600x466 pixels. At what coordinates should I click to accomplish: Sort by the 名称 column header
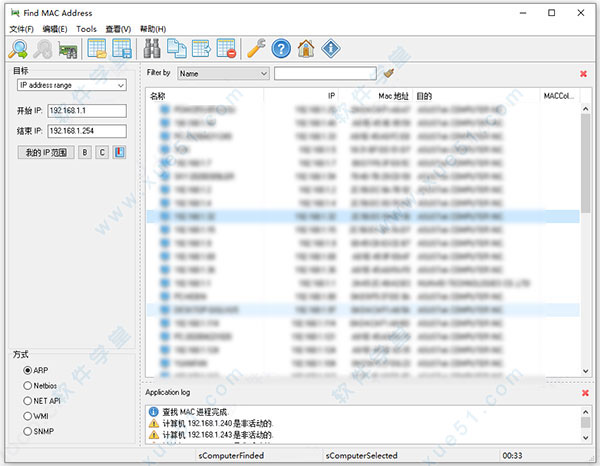pos(205,96)
